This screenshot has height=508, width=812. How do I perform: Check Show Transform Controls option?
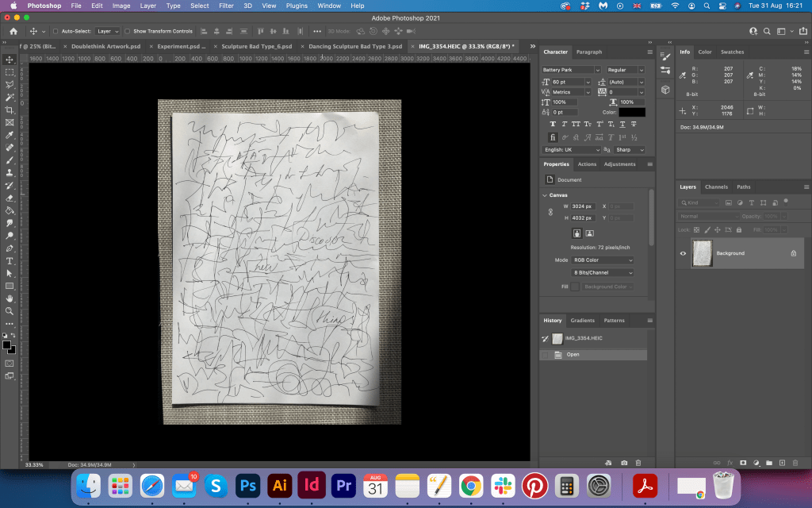128,32
